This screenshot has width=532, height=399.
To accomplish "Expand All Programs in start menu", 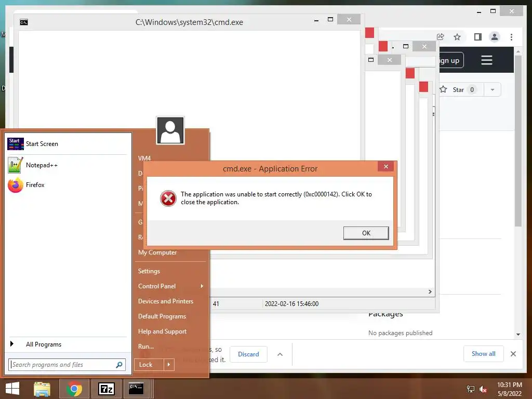I will 68,344.
